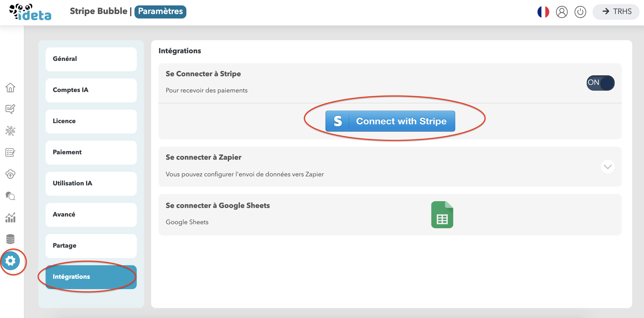
Task: Open the Comptes IA settings tab
Action: coord(91,90)
